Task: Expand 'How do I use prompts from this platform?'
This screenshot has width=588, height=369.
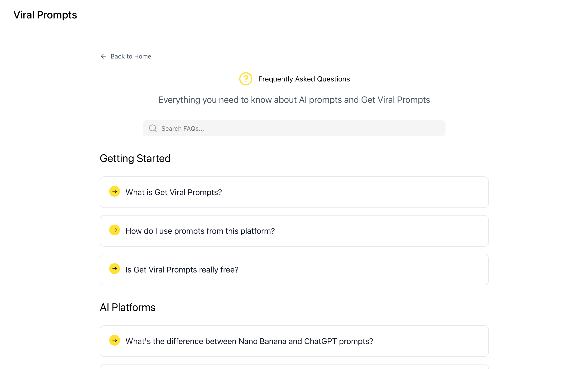Action: click(x=200, y=231)
